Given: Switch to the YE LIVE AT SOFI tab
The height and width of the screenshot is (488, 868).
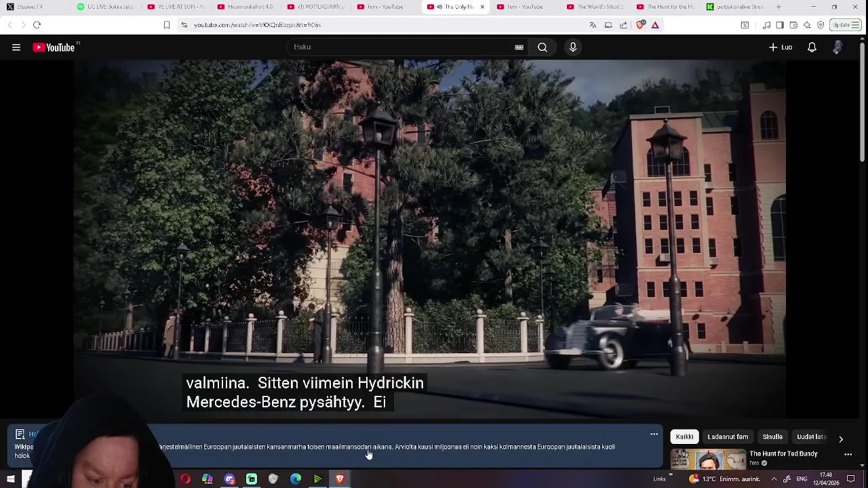Looking at the screenshot, I should [175, 7].
